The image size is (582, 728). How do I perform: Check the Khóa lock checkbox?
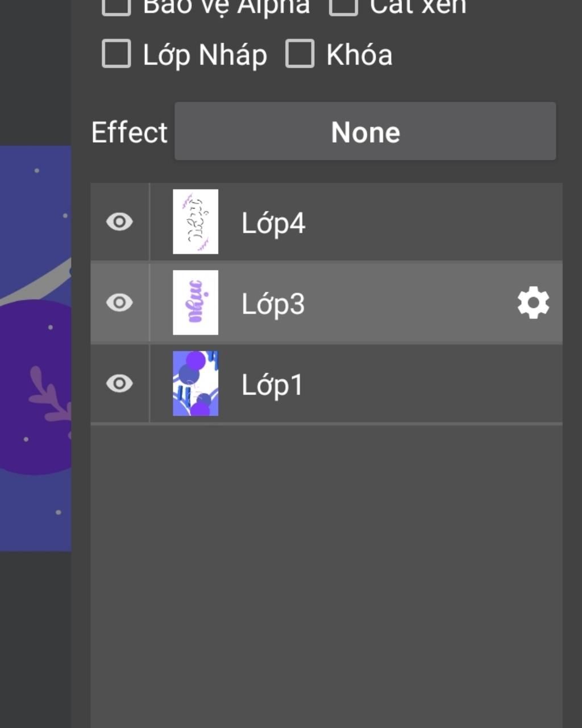tap(300, 54)
